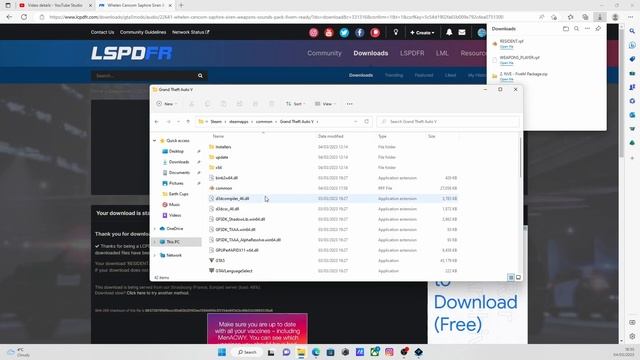The height and width of the screenshot is (360, 640).
Task: Open the View dropdown in Explorer
Action: (325, 104)
